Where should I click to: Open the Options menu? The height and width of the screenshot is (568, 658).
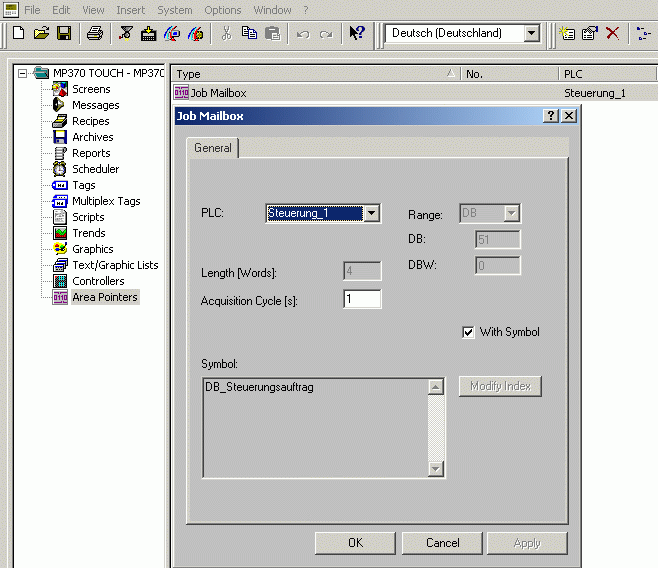pos(223,9)
